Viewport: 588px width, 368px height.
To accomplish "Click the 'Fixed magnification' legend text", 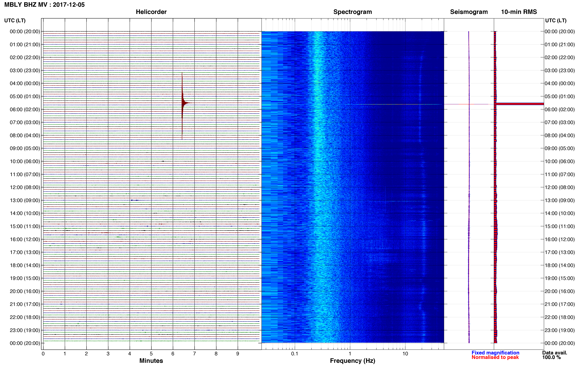I will (x=495, y=353).
